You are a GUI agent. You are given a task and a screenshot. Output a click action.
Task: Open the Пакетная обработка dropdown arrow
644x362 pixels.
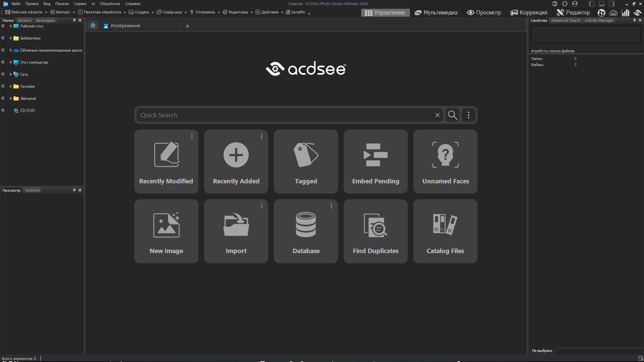(x=125, y=12)
